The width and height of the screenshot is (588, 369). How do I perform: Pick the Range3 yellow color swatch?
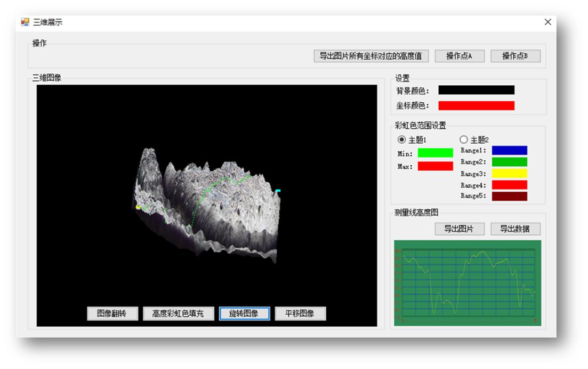[x=510, y=174]
